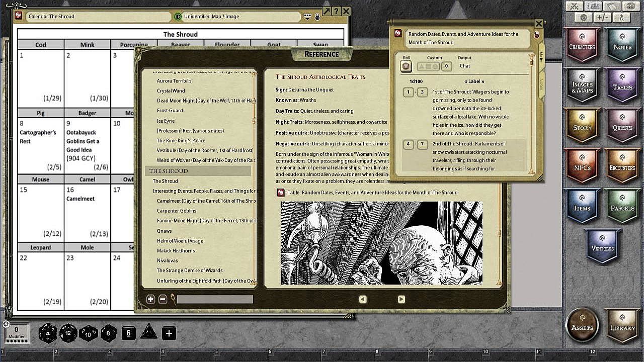Open the combat tracker crossed-swords icon

tap(575, 6)
